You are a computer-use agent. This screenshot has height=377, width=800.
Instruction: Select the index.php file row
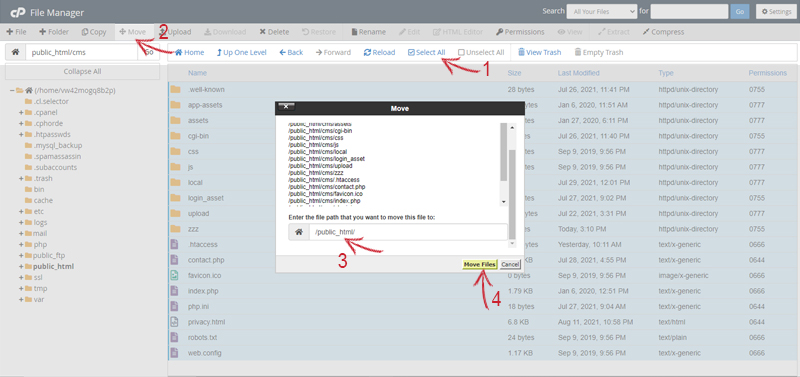(x=482, y=291)
